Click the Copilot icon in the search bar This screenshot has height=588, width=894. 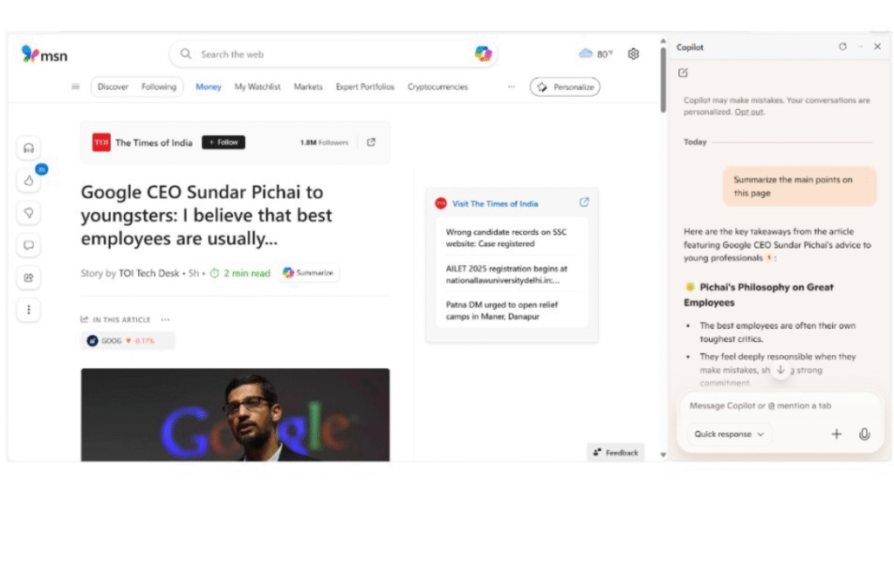(x=481, y=53)
